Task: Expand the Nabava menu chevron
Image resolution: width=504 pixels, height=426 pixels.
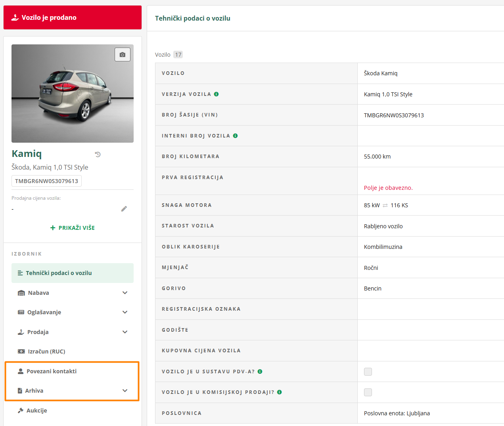Action: [x=125, y=293]
